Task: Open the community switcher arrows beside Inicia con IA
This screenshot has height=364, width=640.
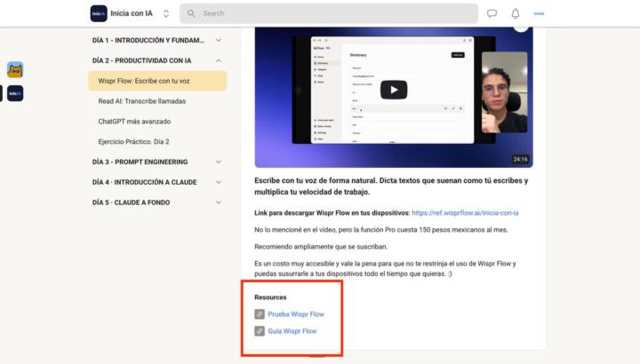Action: click(166, 13)
